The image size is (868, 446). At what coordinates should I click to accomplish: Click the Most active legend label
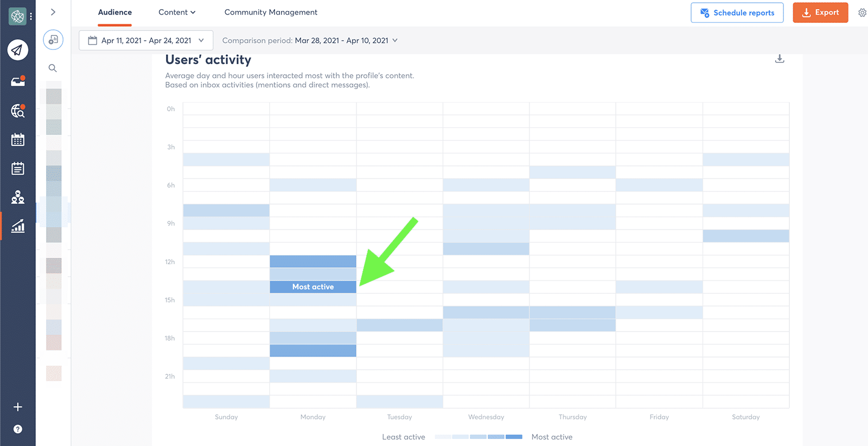[552, 437]
